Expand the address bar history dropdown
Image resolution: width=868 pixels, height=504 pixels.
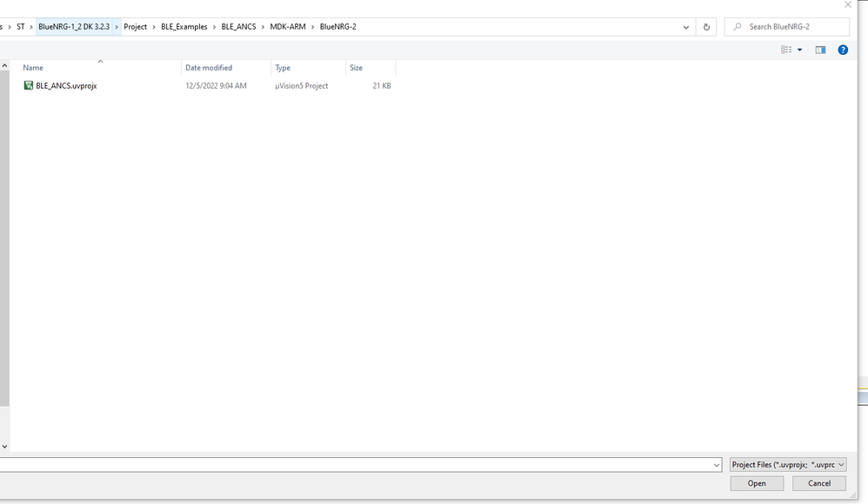686,27
